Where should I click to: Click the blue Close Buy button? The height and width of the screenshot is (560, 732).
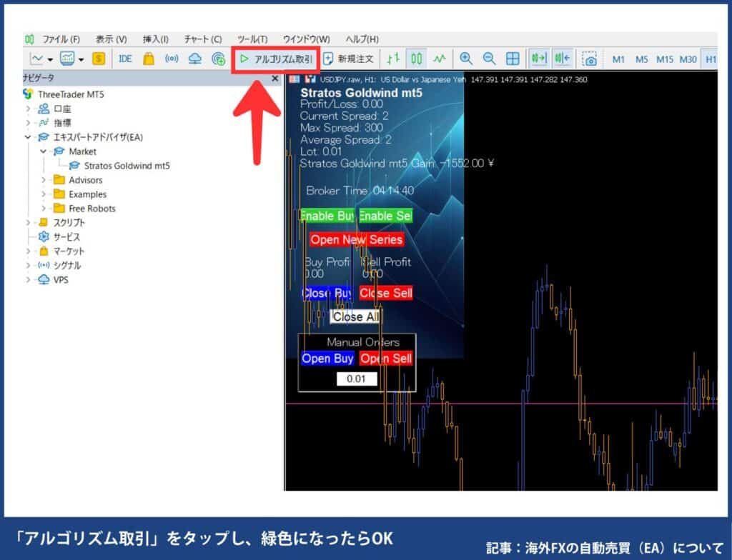pyautogui.click(x=327, y=293)
